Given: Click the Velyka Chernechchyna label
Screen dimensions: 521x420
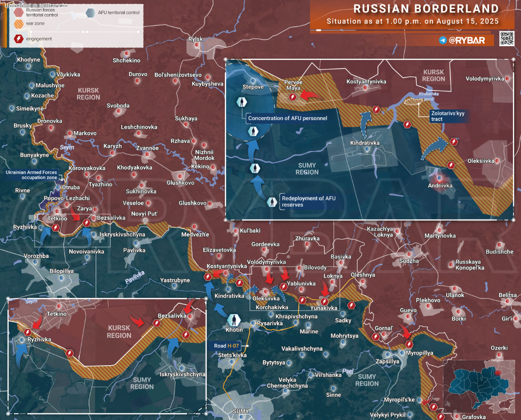Looking at the screenshot, I should coord(287,383).
